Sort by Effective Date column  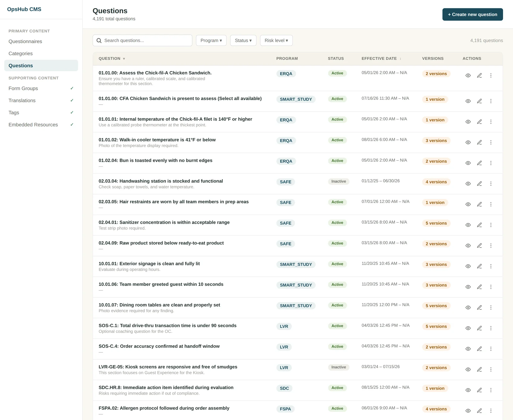point(381,58)
